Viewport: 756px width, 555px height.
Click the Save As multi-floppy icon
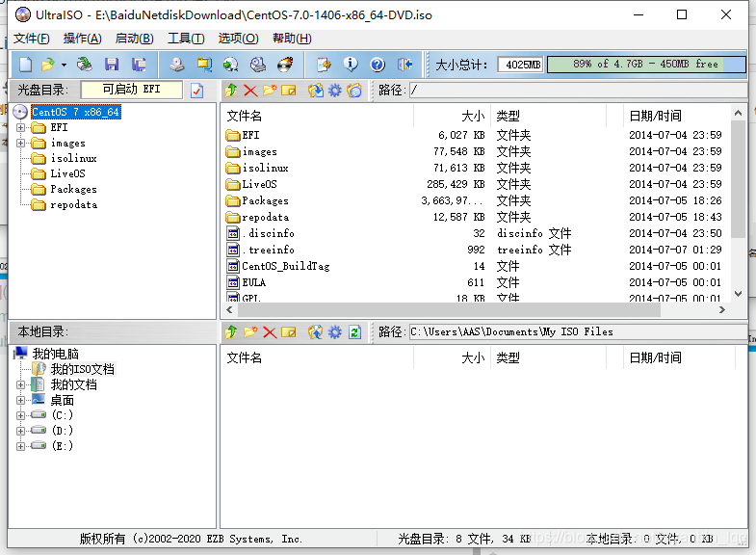coord(139,65)
